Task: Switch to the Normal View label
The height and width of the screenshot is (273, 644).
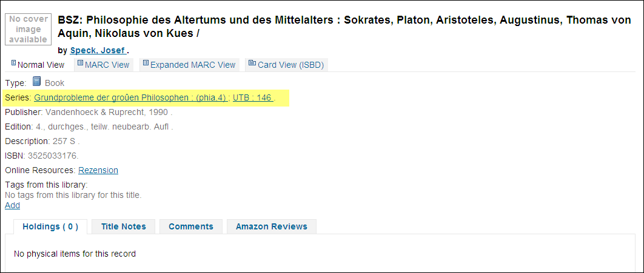Action: (x=41, y=65)
